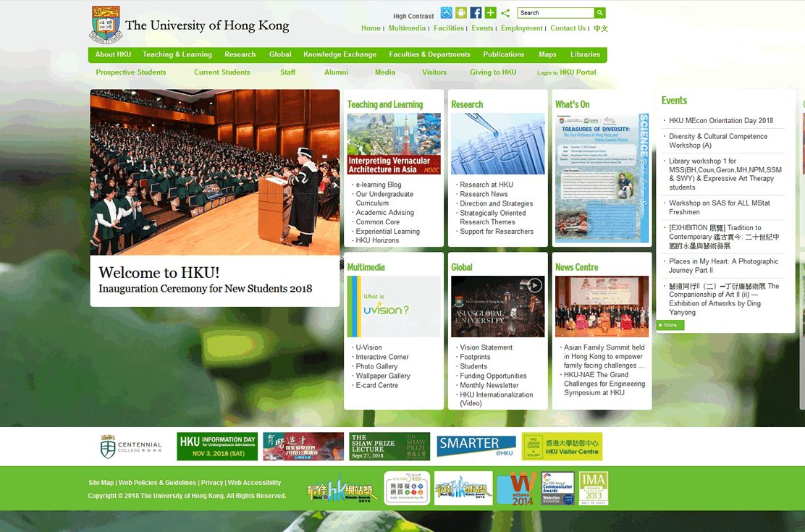Open the Shaw Prize Lecture banner

click(x=389, y=447)
